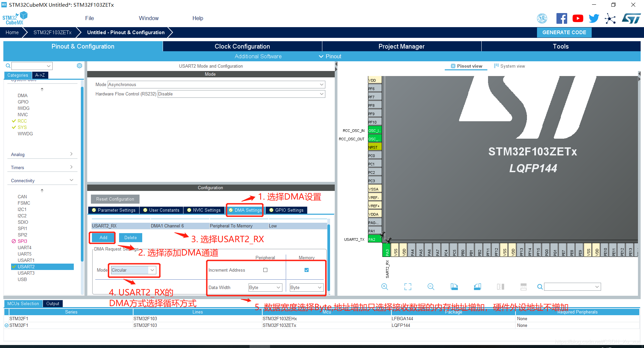Select SPI3 peripheral
Screen dimensions: 644x348
pos(22,241)
